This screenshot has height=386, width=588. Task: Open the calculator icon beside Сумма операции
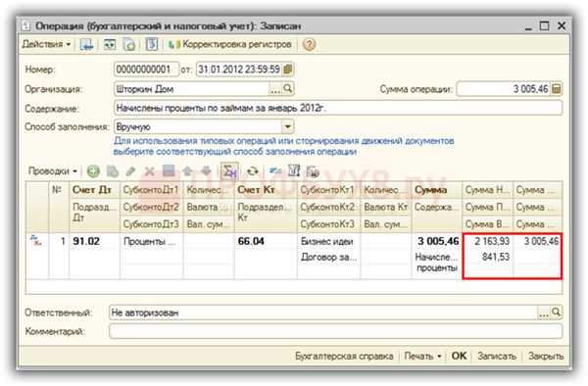557,89
